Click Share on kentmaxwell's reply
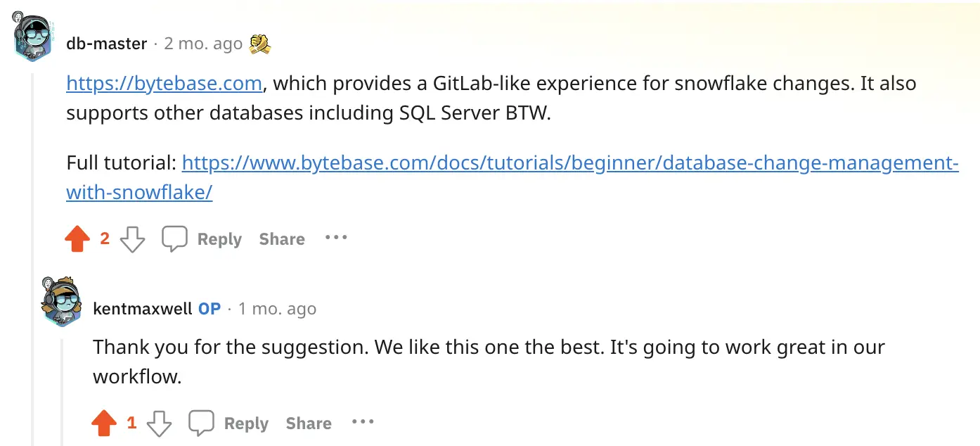The image size is (980, 446). [308, 423]
